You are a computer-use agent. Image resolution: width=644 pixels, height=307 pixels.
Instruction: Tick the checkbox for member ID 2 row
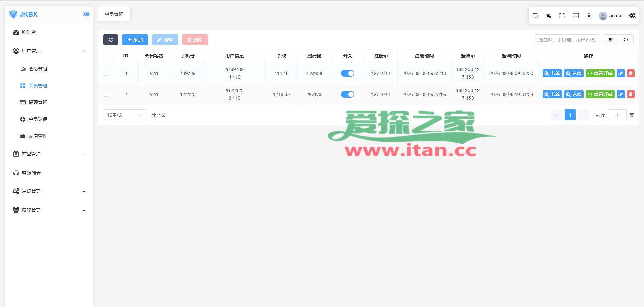click(x=106, y=94)
